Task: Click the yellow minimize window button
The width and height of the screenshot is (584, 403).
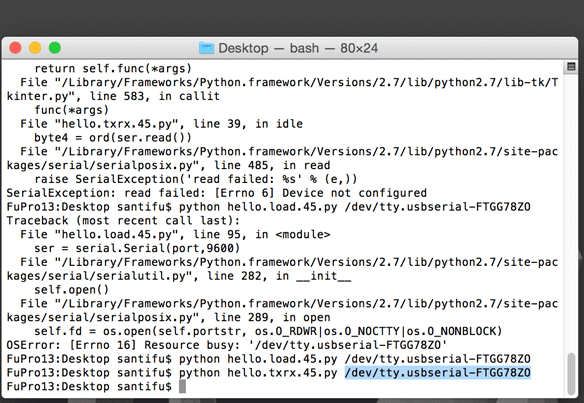Action: [35, 48]
